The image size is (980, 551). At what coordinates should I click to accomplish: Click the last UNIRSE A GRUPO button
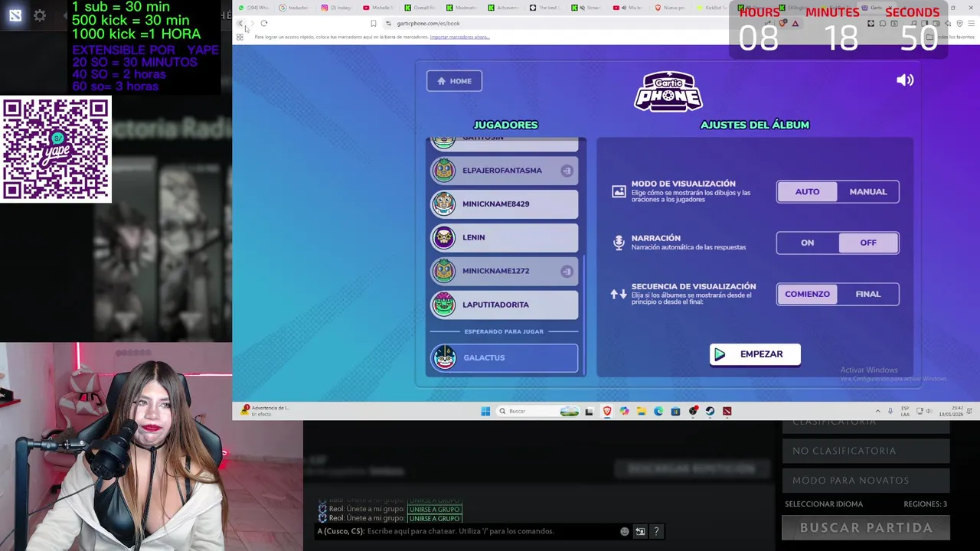pos(434,519)
